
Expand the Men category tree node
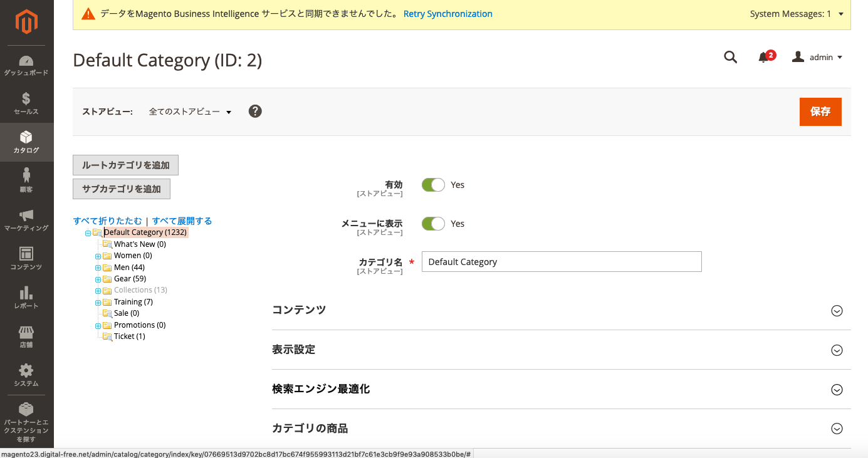point(98,267)
